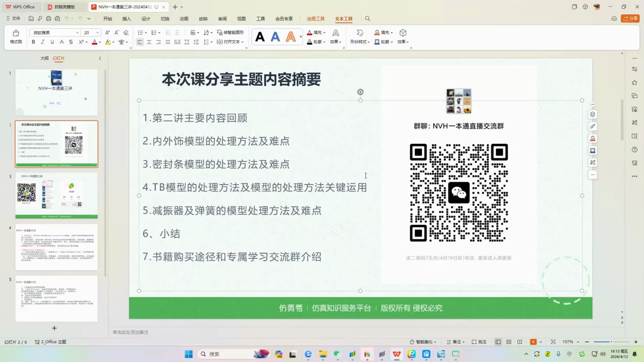644x362 pixels.
Task: Click the rotation handle above text box
Action: (x=360, y=92)
